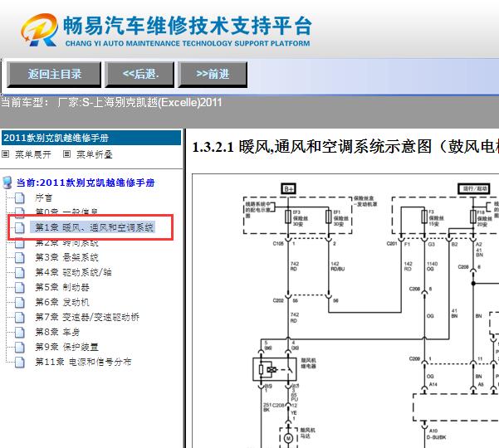Open 第6章 发动机 chapter
The width and height of the screenshot is (499, 448).
pyautogui.click(x=62, y=302)
